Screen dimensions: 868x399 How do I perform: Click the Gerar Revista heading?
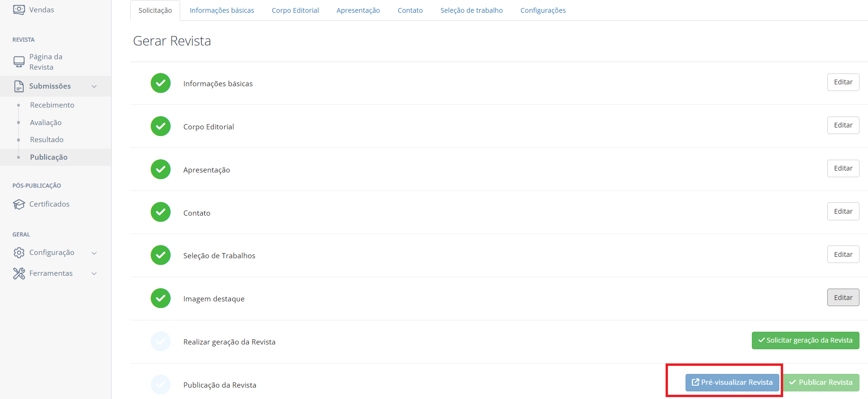pyautogui.click(x=172, y=41)
